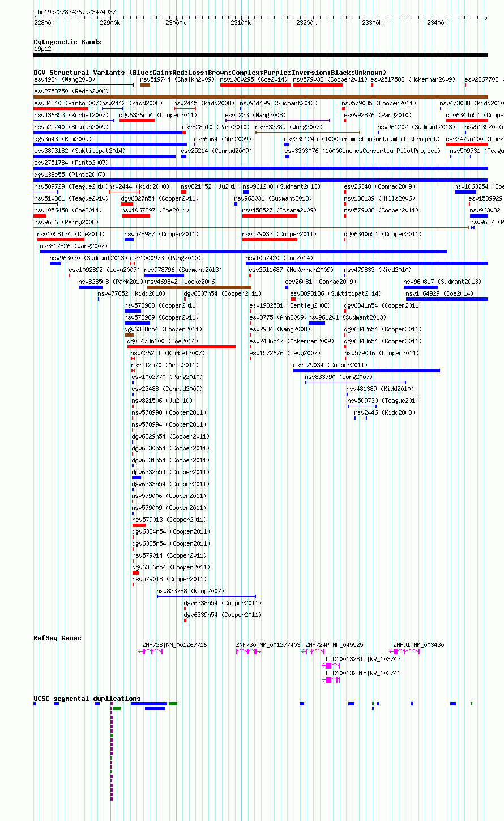Image resolution: width=504 pixels, height=821 pixels.
Task: Click variant label esv34340 (Pinto2007)
Action: click(x=67, y=103)
